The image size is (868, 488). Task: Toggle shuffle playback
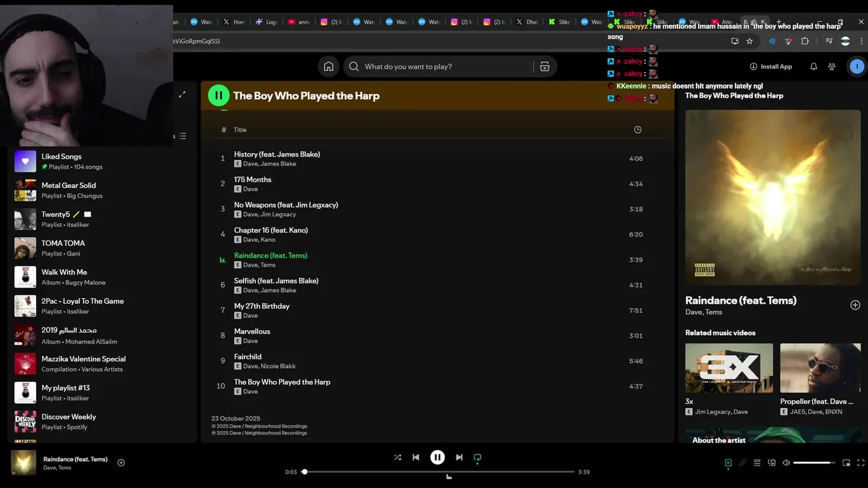397,457
